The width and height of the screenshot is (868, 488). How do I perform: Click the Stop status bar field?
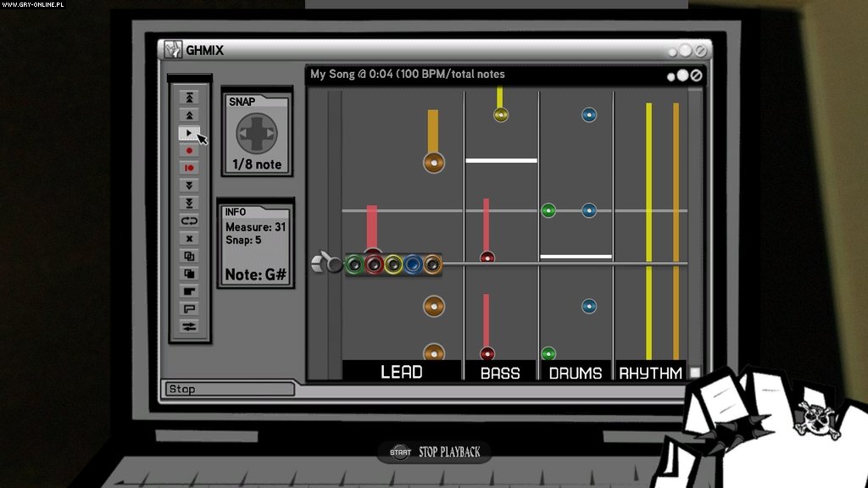[x=230, y=389]
